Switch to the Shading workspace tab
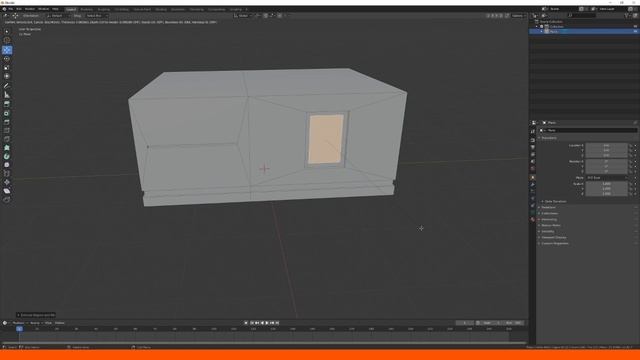The height and width of the screenshot is (360, 640). click(161, 9)
